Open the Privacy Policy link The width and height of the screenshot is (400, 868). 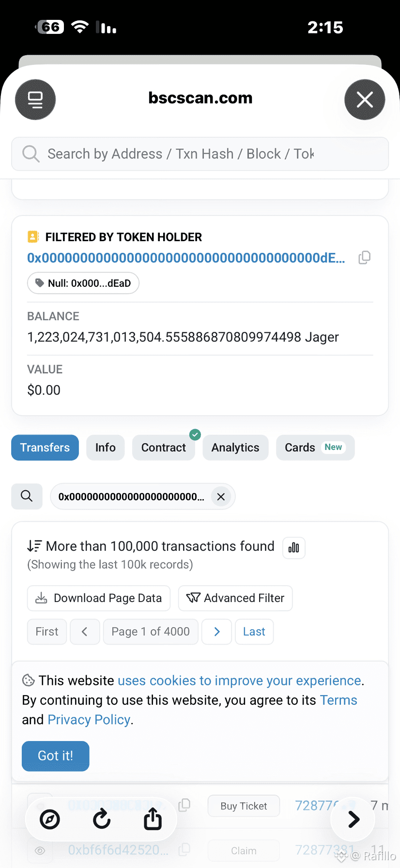[89, 720]
